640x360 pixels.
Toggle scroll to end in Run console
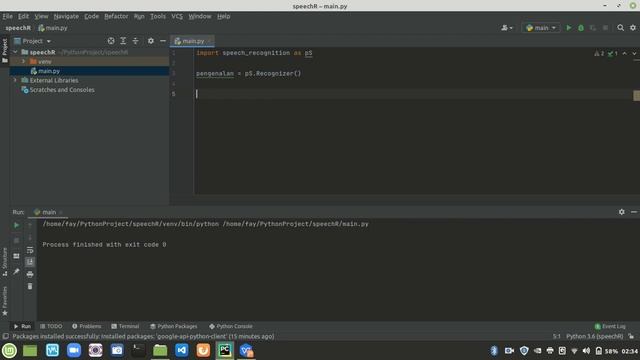pyautogui.click(x=30, y=262)
